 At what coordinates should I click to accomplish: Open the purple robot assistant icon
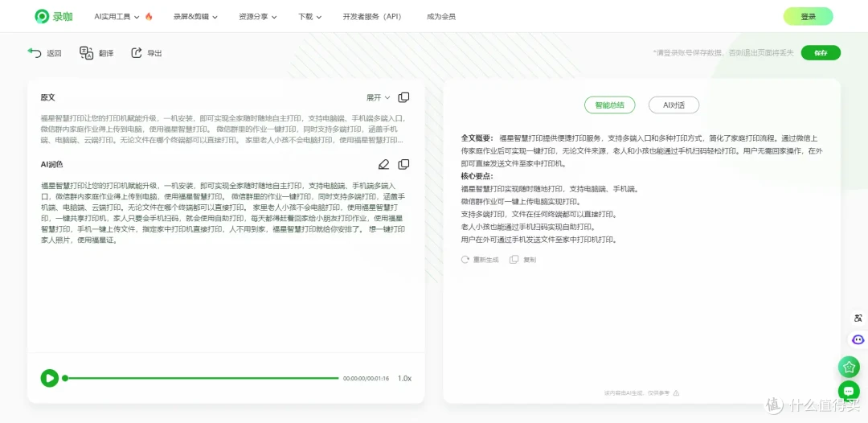858,339
